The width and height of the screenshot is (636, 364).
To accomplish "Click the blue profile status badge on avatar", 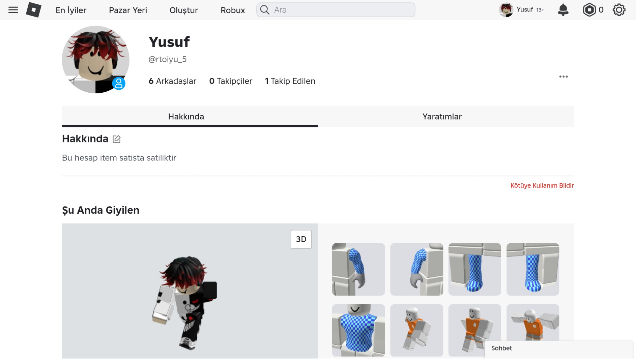I will (119, 83).
